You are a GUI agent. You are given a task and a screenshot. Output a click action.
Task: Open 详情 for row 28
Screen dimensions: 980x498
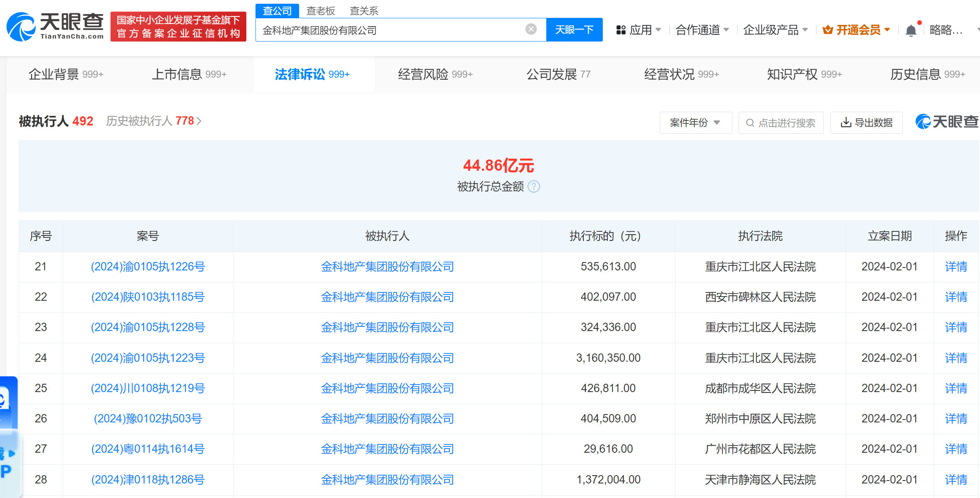click(956, 480)
